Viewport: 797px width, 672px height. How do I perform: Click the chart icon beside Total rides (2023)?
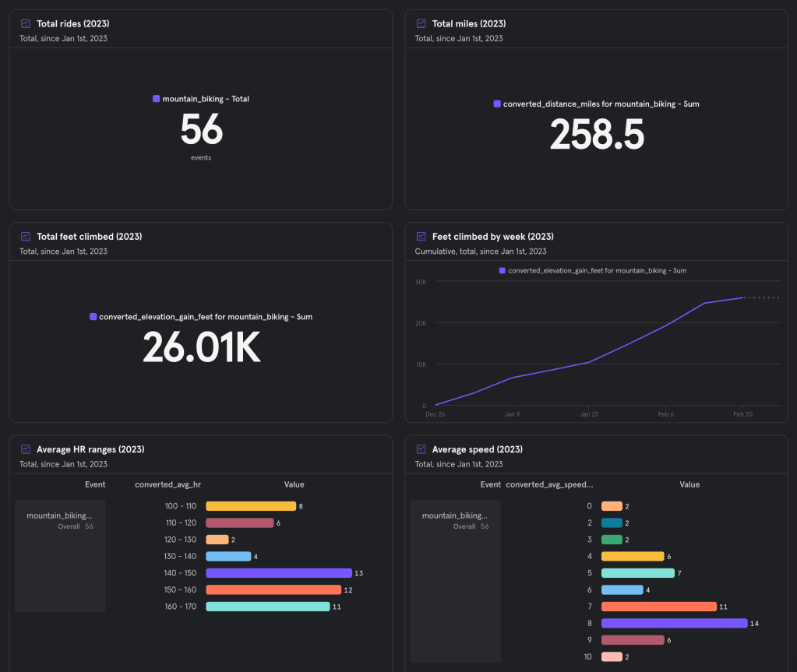pyautogui.click(x=26, y=24)
